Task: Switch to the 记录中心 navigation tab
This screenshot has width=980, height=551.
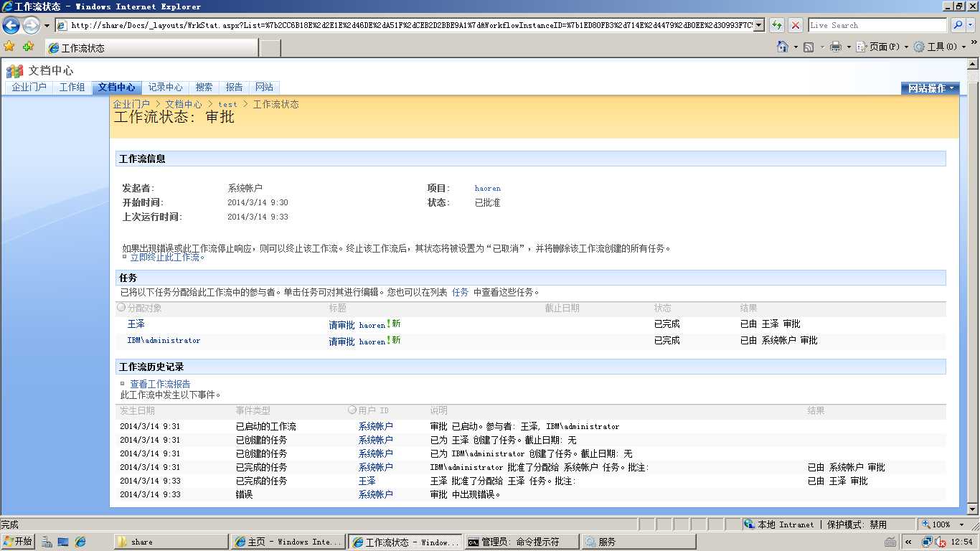Action: [x=165, y=87]
